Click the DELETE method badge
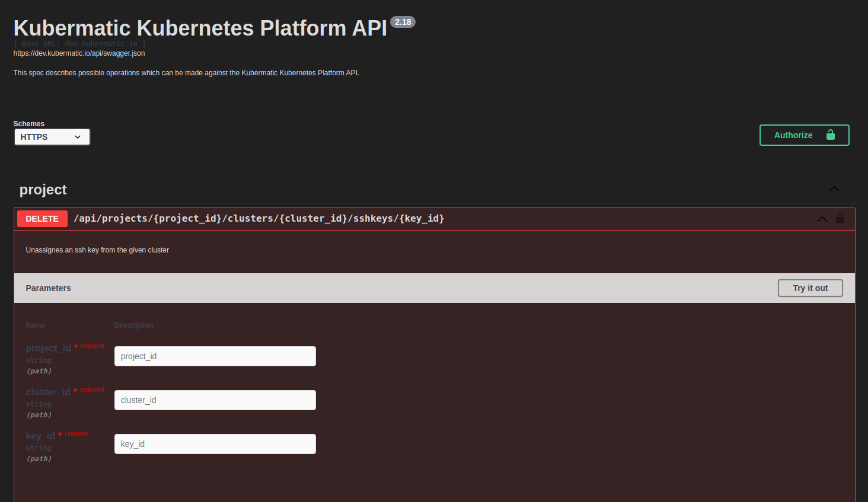 click(42, 218)
